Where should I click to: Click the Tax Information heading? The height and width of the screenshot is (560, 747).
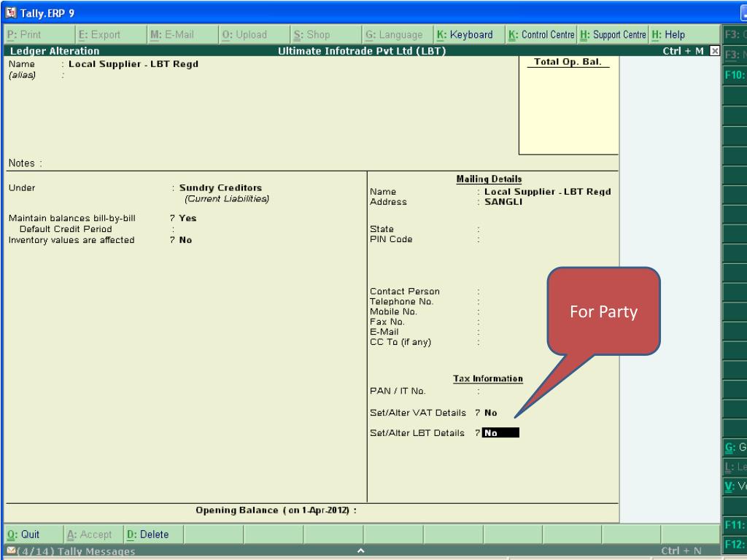(x=488, y=378)
